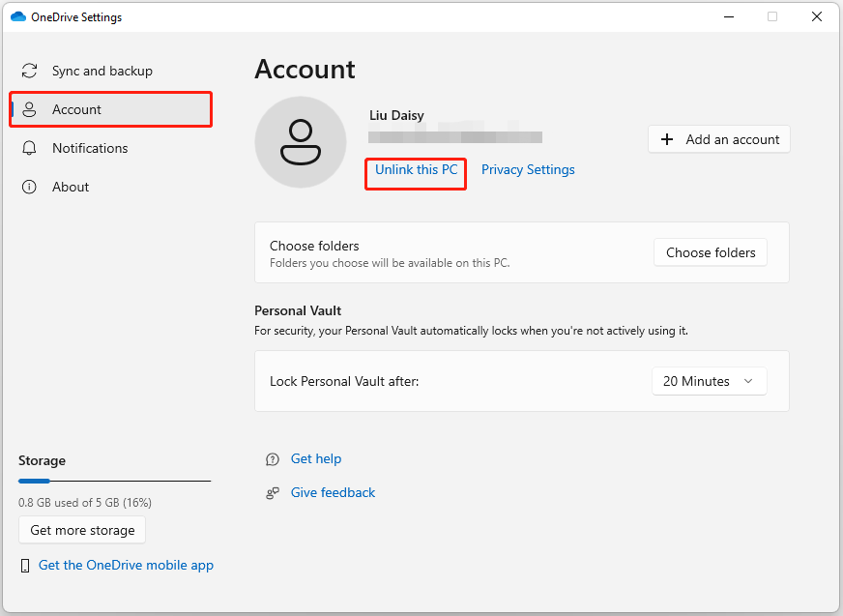Click the storage usage progress bar
This screenshot has width=843, height=616.
tap(114, 481)
